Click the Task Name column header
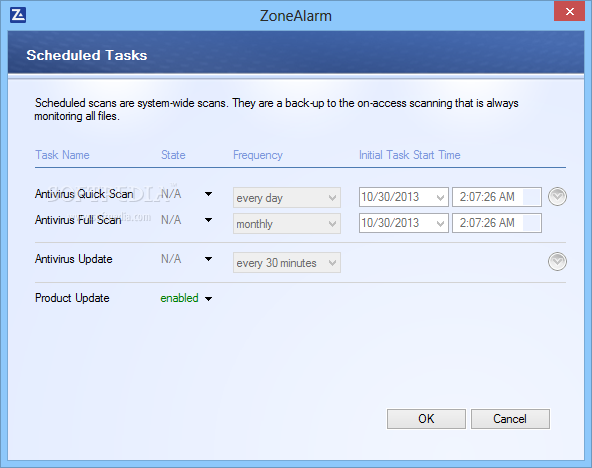Screen dimensions: 592x468 62,155
